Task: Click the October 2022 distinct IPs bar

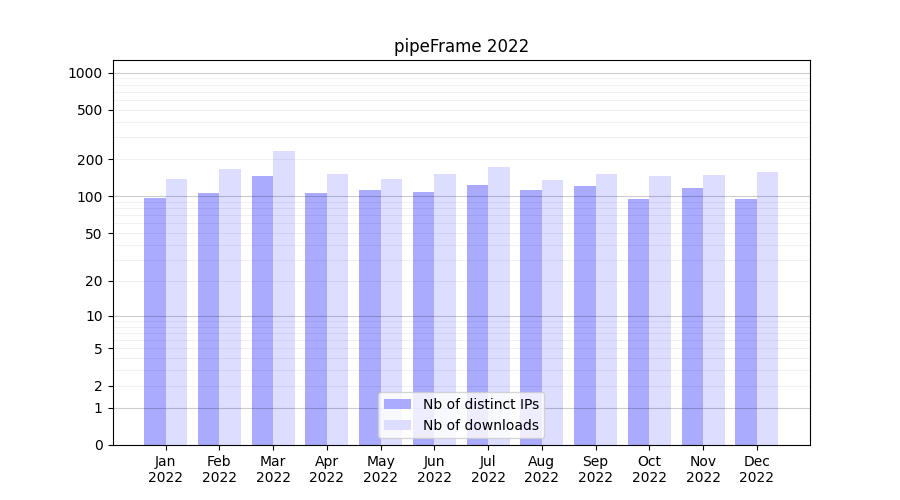Action: [x=638, y=322]
